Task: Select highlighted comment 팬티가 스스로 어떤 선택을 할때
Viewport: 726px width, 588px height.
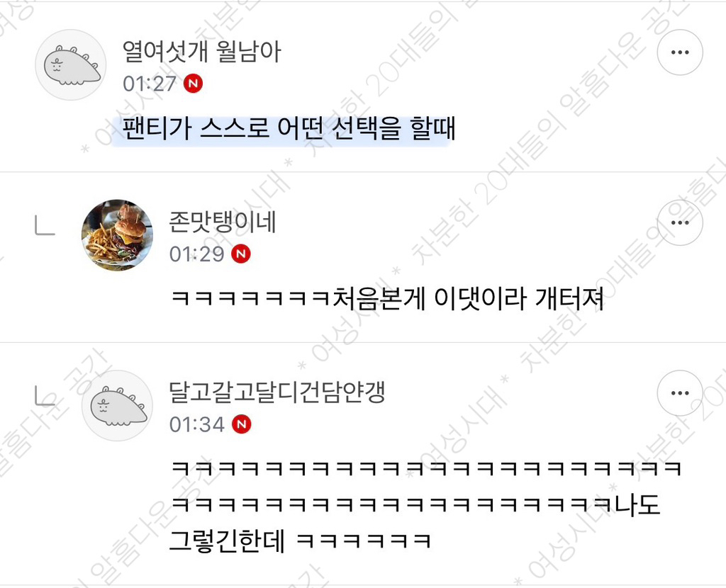Action: coord(289,129)
